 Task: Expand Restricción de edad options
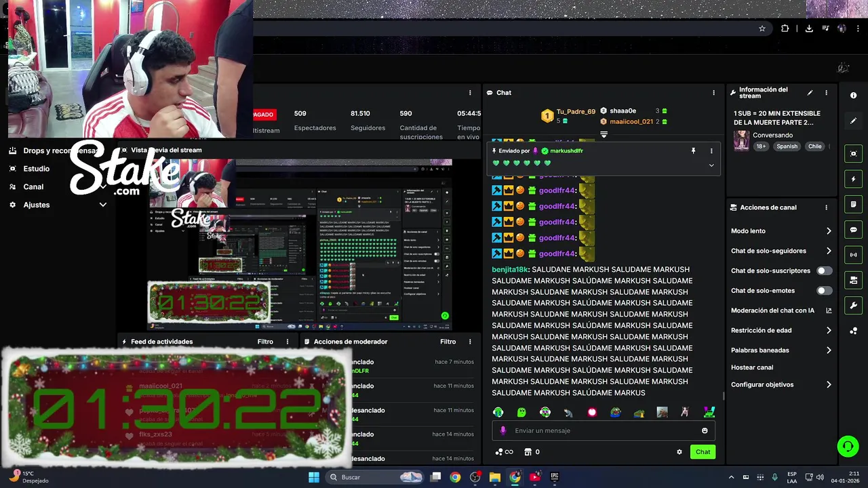(829, 331)
